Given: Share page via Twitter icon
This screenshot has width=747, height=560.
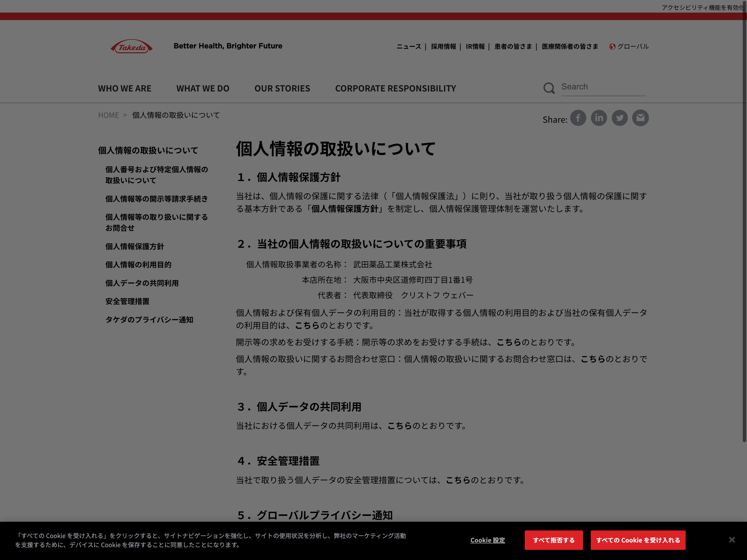Looking at the screenshot, I should tap(619, 118).
